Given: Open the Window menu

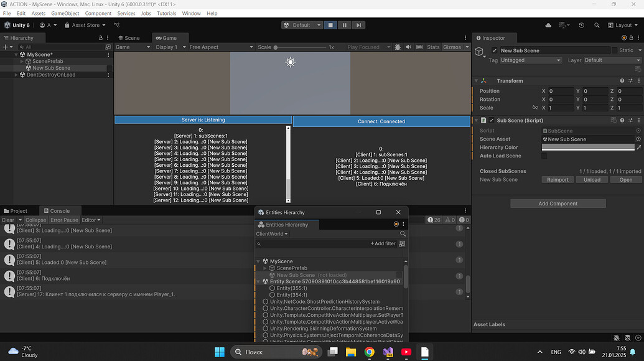Looking at the screenshot, I should (x=191, y=12).
